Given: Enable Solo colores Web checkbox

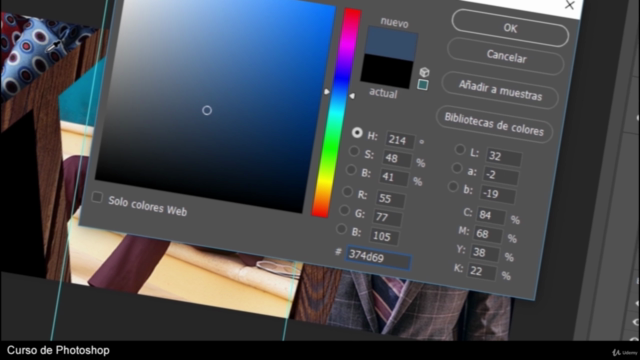Looking at the screenshot, I should pyautogui.click(x=97, y=198).
